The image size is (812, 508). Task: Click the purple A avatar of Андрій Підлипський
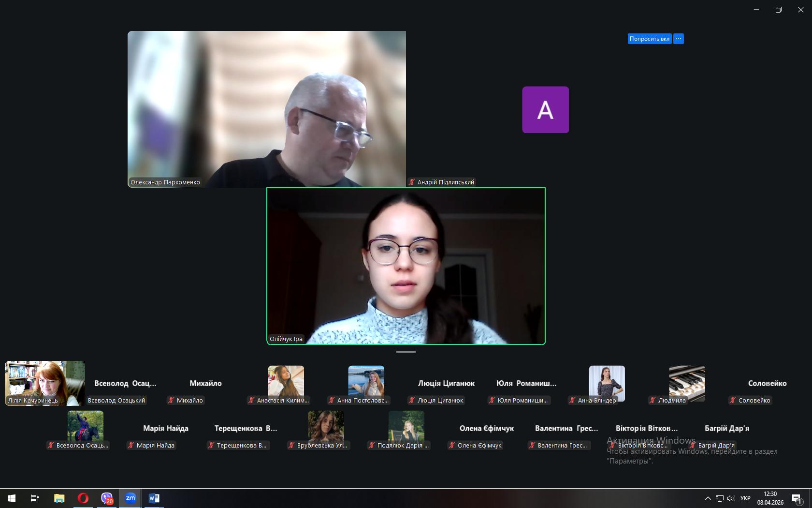(545, 110)
